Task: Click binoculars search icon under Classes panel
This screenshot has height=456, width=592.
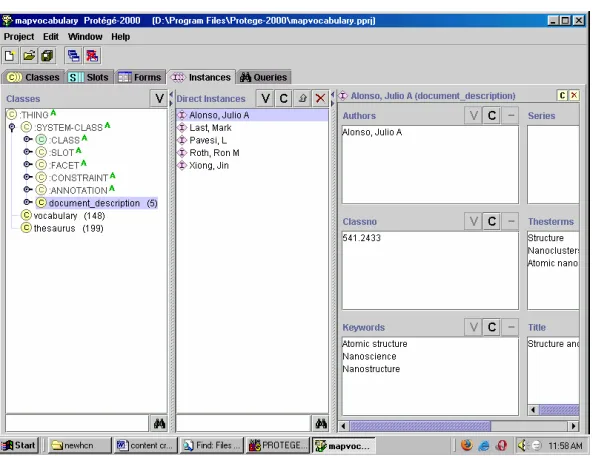Action: (x=159, y=424)
